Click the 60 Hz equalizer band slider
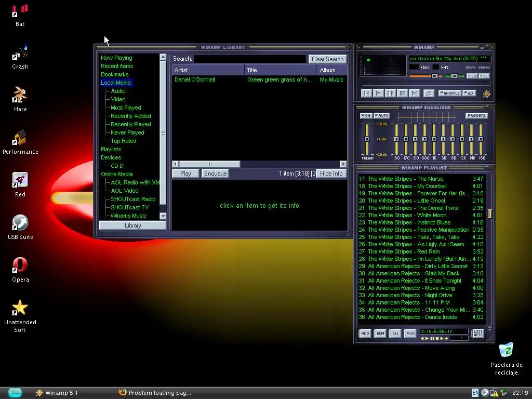The width and height of the screenshot is (532, 399). [x=396, y=139]
